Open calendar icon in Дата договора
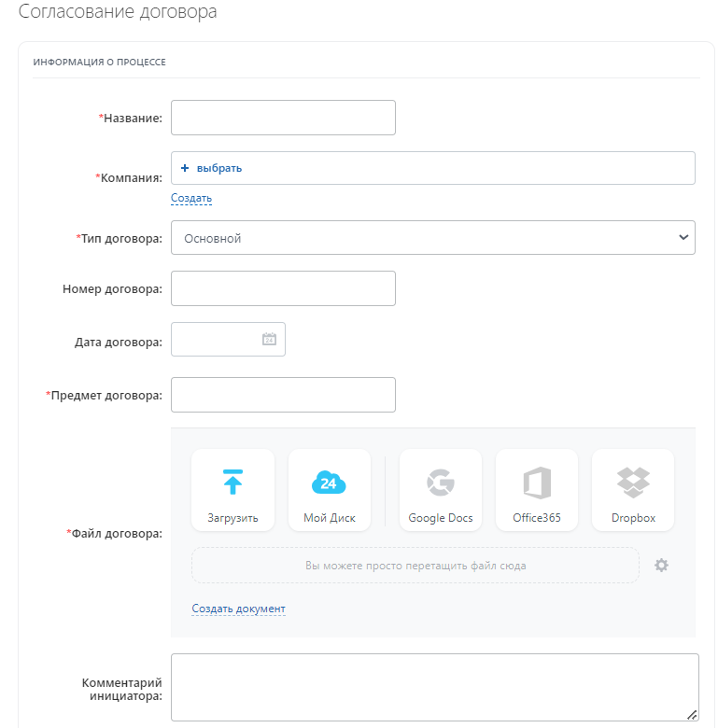718x728 pixels. point(269,340)
